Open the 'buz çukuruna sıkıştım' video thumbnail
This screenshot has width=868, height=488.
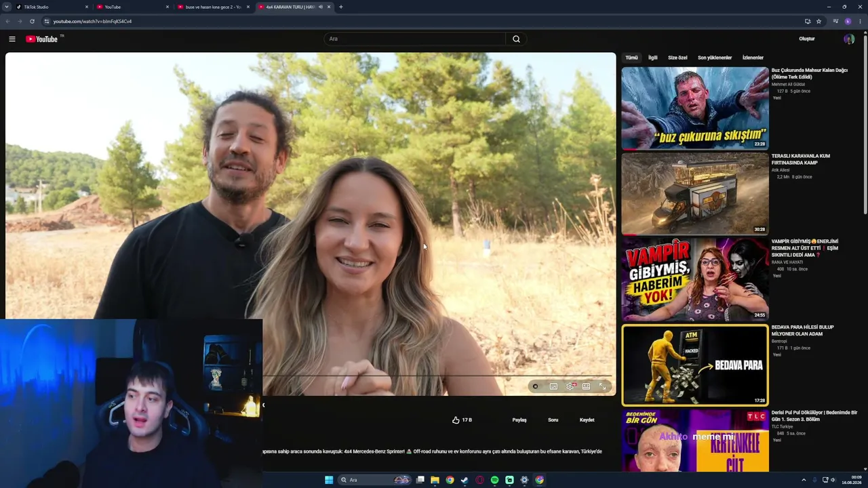695,108
